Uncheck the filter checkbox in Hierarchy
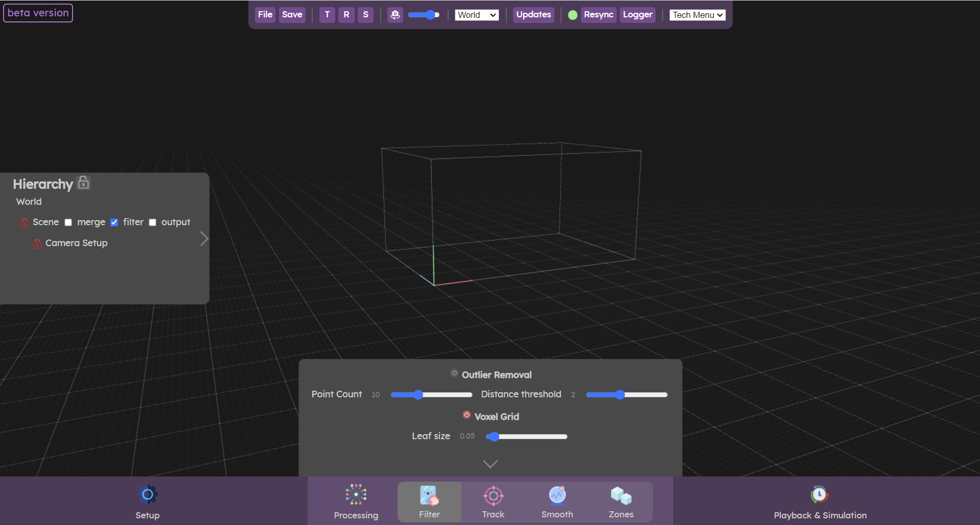This screenshot has width=980, height=525. click(114, 222)
